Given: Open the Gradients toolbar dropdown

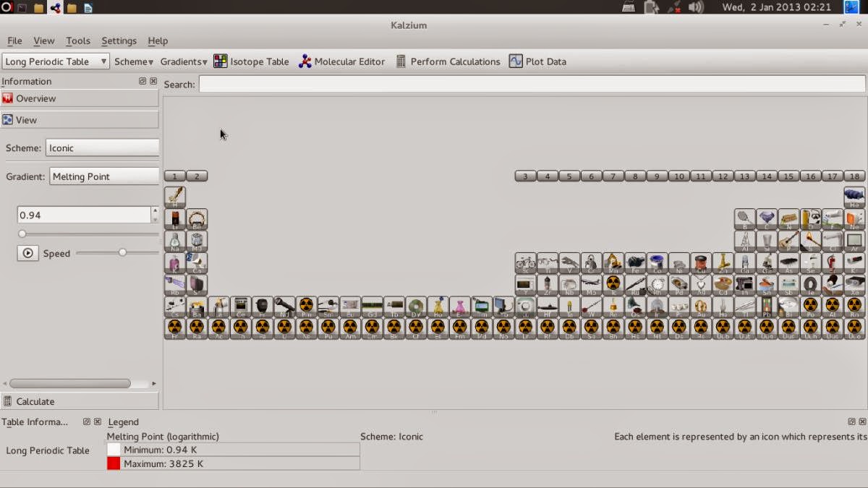Looking at the screenshot, I should [x=184, y=61].
